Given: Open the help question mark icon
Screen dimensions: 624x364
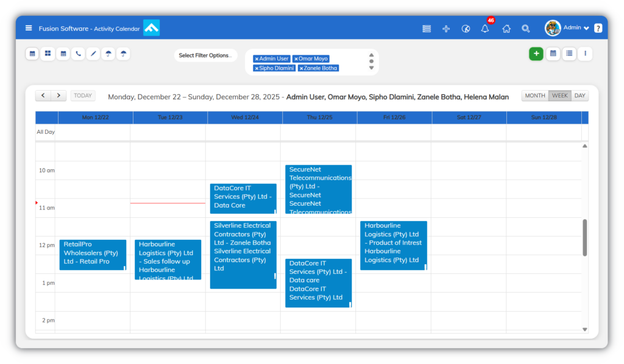Looking at the screenshot, I should tap(598, 28).
